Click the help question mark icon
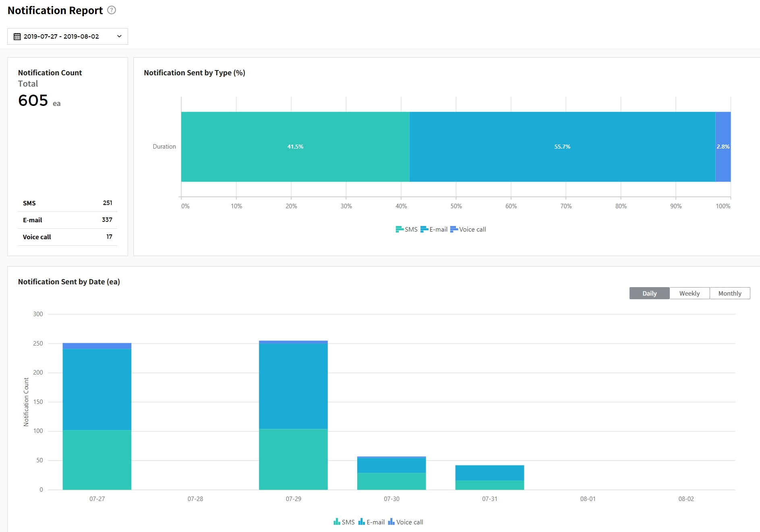The width and height of the screenshot is (760, 532). [x=112, y=10]
